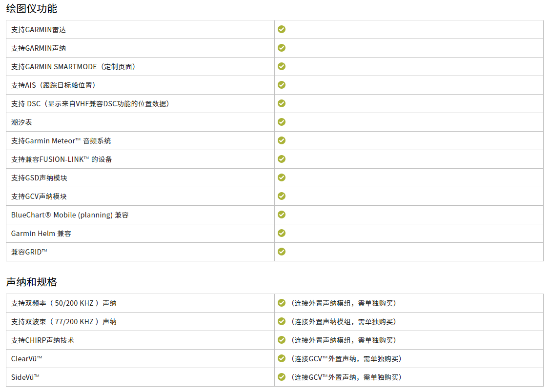Click the checkmark icon for 支持GARMIN声纳

click(282, 48)
